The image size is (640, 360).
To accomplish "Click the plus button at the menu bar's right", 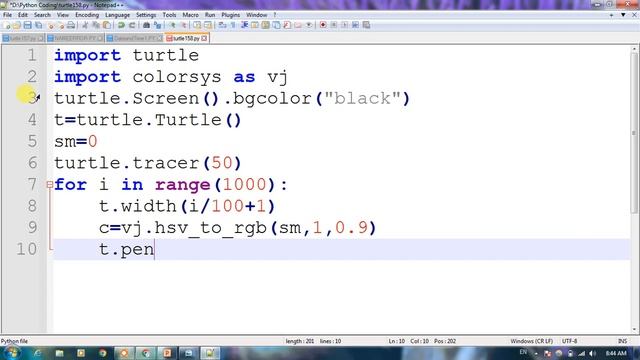I will coord(611,15).
